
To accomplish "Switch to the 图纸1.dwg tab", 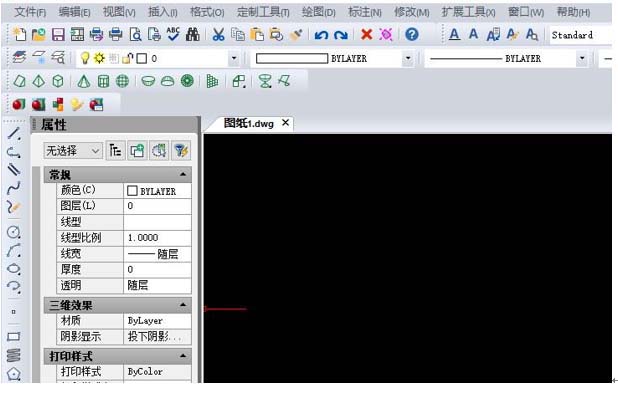I will (248, 123).
